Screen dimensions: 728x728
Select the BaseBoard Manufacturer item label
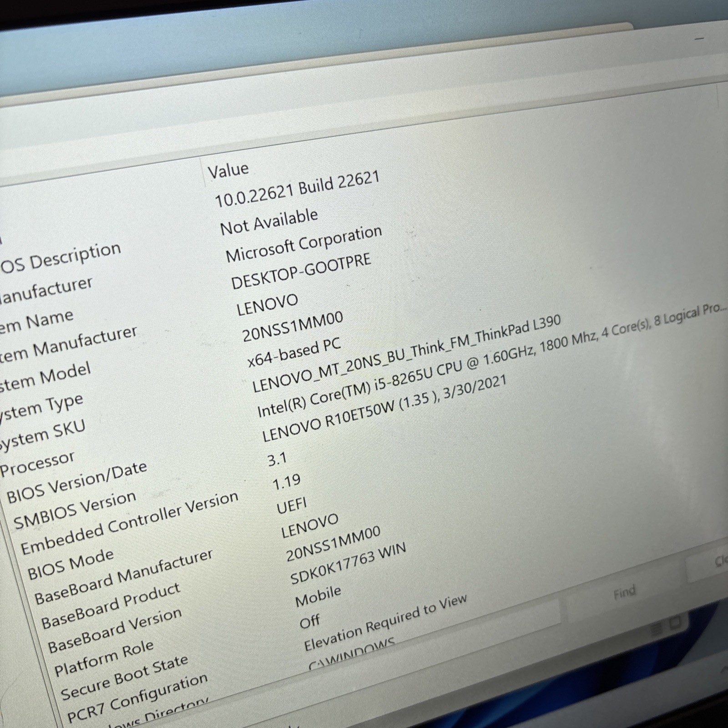point(123,577)
